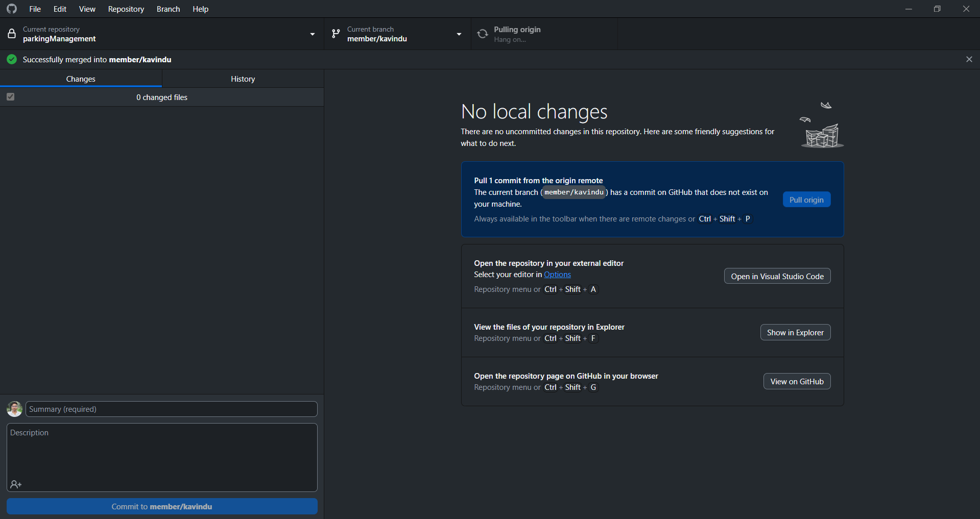980x519 pixels.
Task: Open the Options link for editor
Action: click(x=557, y=275)
